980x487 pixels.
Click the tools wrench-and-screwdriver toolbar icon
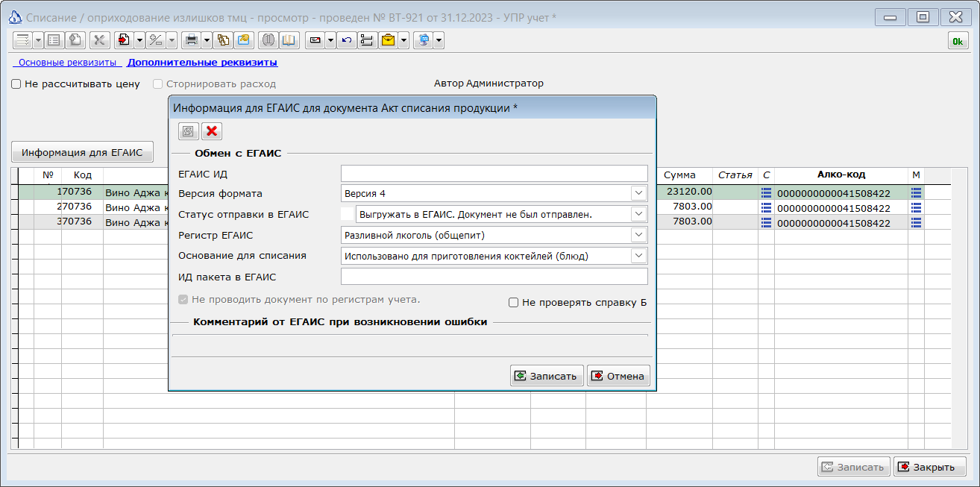tap(100, 40)
